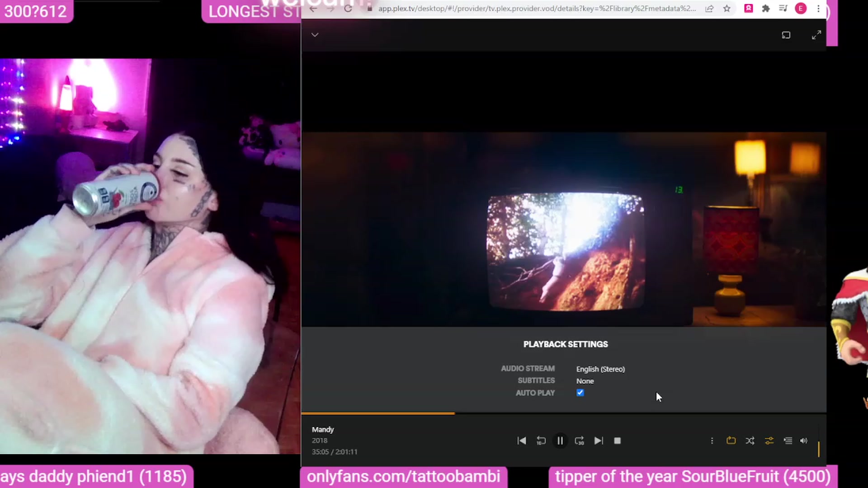Seek on the orange playback progress bar
This screenshot has width=868, height=488.
pyautogui.click(x=564, y=413)
